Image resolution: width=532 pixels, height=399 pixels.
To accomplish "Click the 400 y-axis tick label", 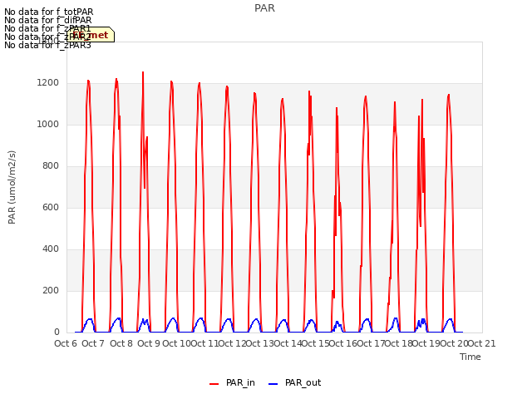I will (51, 249).
